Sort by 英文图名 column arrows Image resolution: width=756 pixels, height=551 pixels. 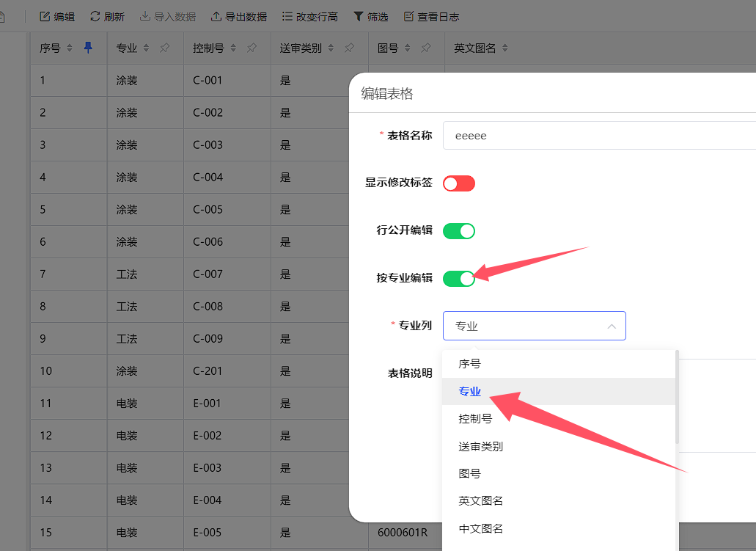504,48
